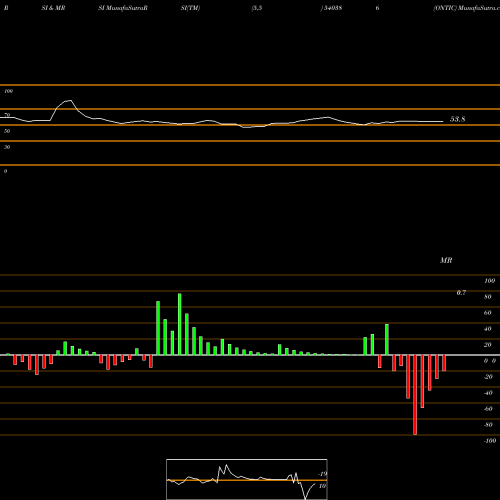This screenshot has height=500, width=500.
Task: Click the RSI axis label 30
Action: [x=7, y=147]
